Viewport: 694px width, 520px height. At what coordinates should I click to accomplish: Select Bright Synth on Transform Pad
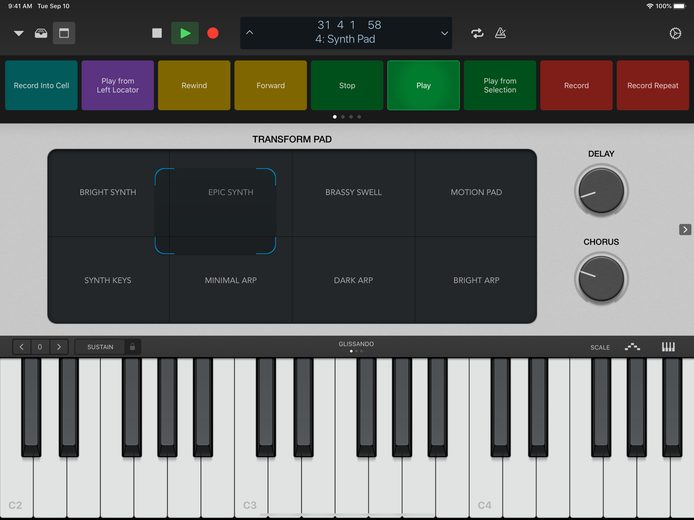[x=108, y=192]
